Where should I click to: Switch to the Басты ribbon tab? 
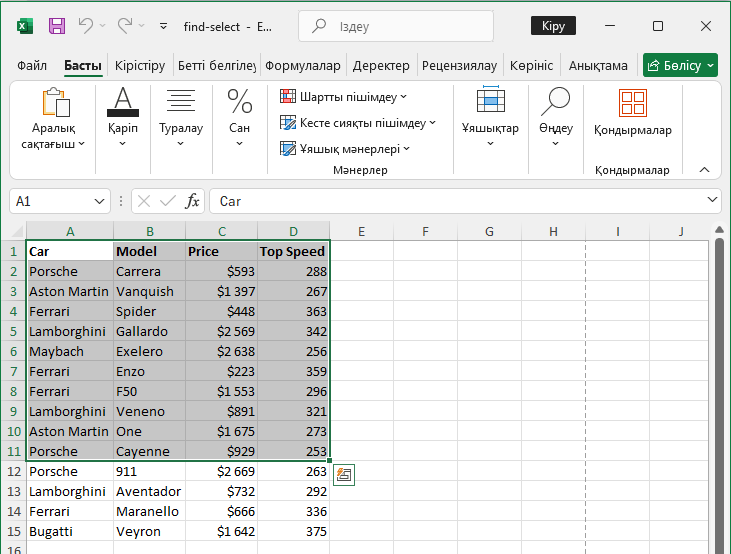(x=83, y=65)
